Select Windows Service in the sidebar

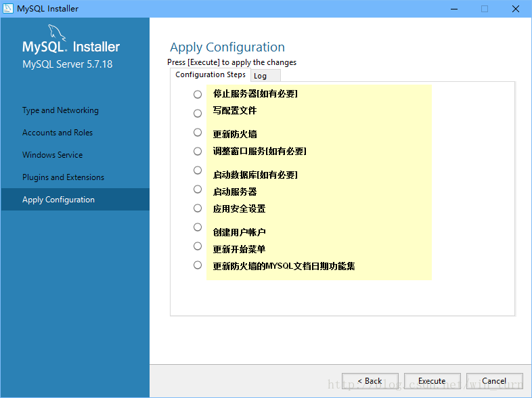click(52, 155)
